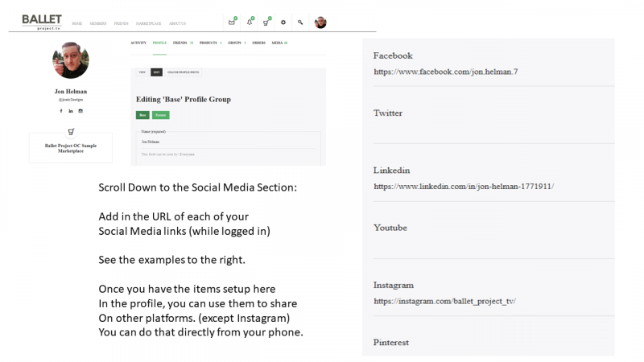The height and width of the screenshot is (362, 644).
Task: Click the 'Editing Base Profile Group' heading
Action: point(184,99)
